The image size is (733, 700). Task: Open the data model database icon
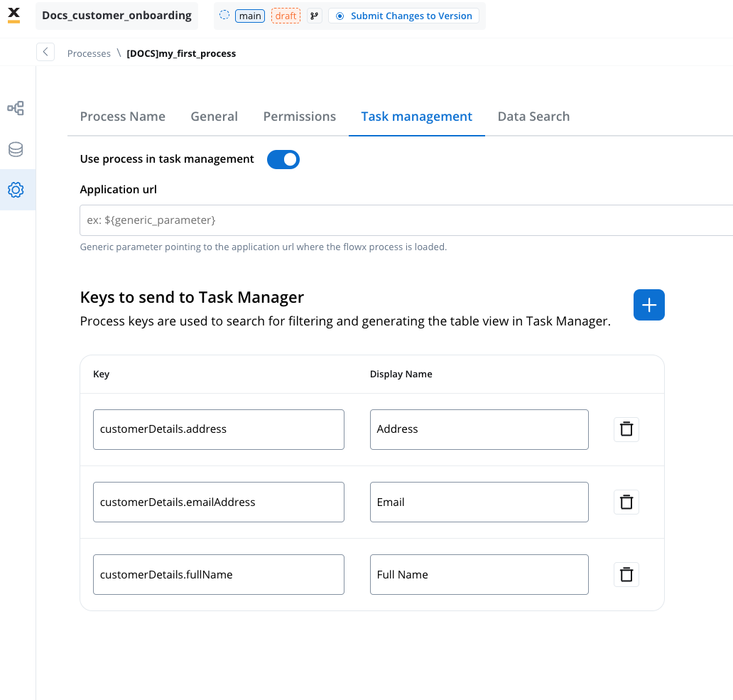pos(16,149)
